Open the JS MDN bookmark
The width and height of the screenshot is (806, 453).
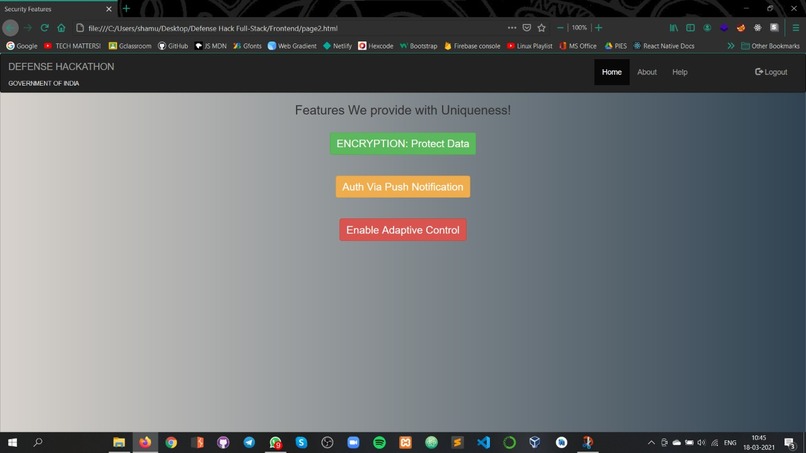point(211,46)
